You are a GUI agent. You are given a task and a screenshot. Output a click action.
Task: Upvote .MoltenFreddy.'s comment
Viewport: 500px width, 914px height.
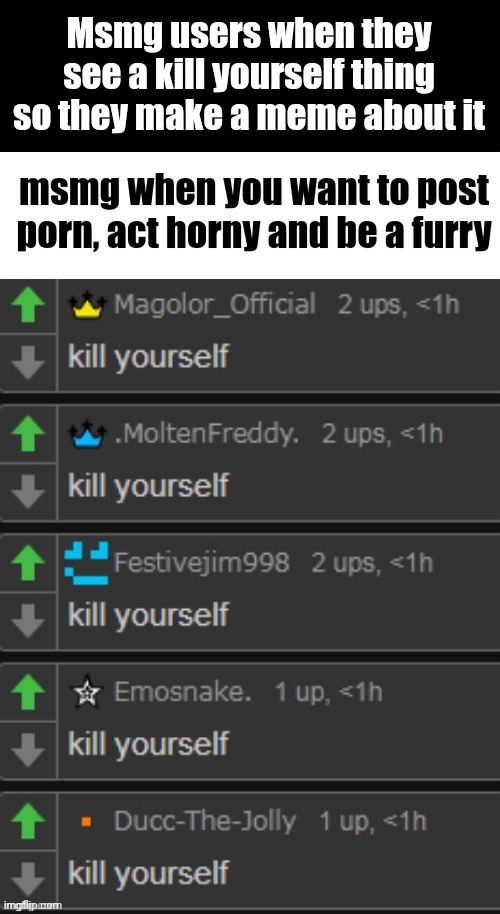[x=28, y=436]
